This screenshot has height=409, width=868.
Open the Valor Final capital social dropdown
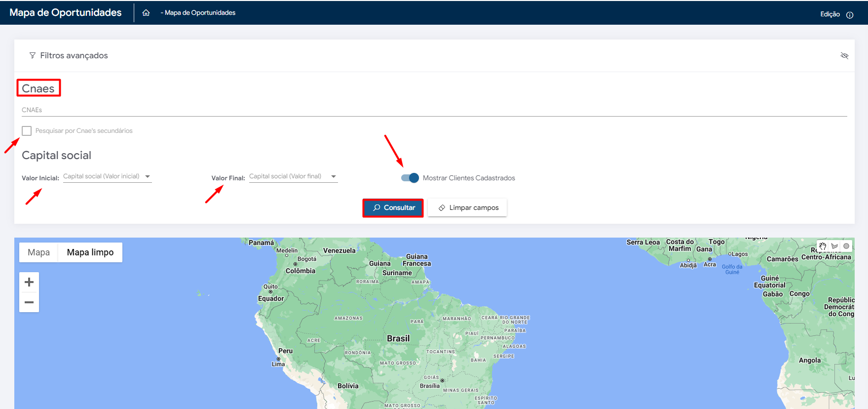tap(293, 176)
